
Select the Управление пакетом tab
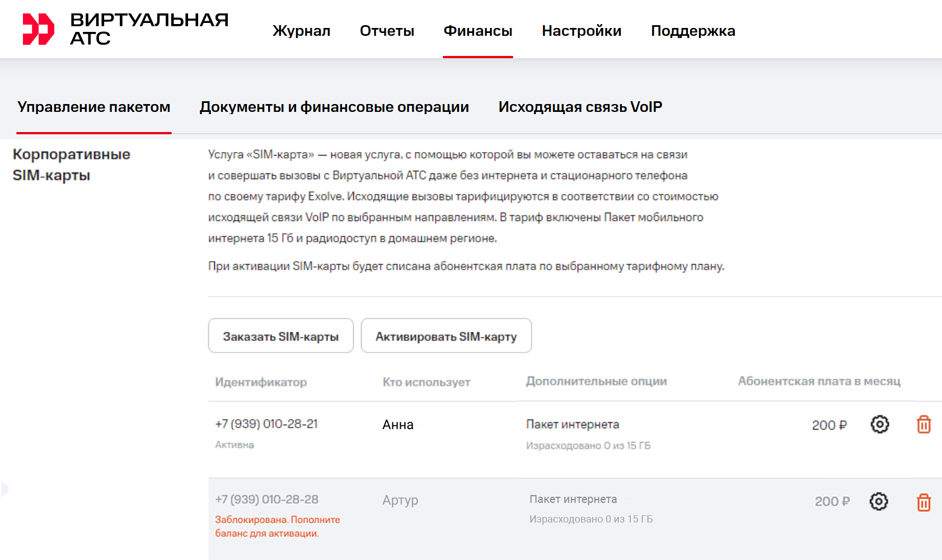[x=93, y=107]
